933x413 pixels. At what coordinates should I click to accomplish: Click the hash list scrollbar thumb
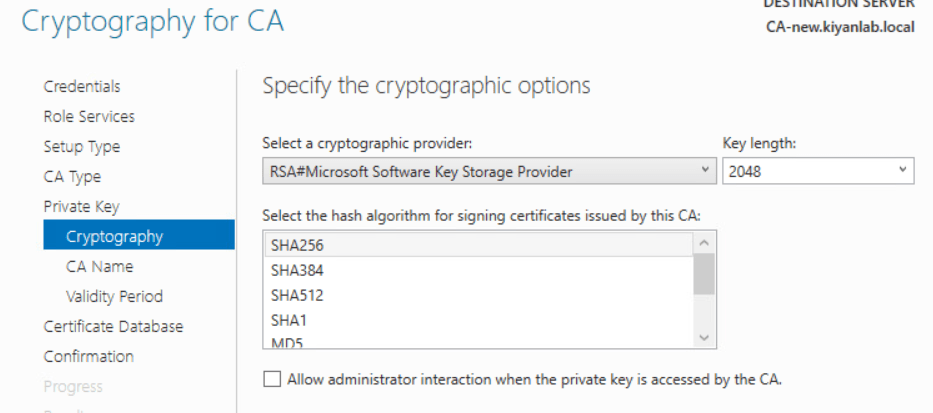tap(704, 275)
